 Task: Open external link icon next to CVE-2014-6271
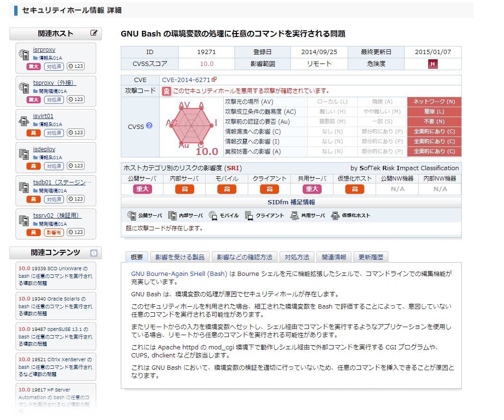214,79
